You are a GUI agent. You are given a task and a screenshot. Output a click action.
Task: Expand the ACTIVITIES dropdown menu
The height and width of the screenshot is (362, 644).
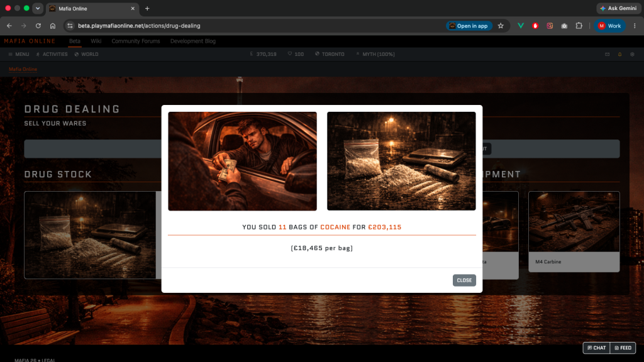tap(52, 54)
